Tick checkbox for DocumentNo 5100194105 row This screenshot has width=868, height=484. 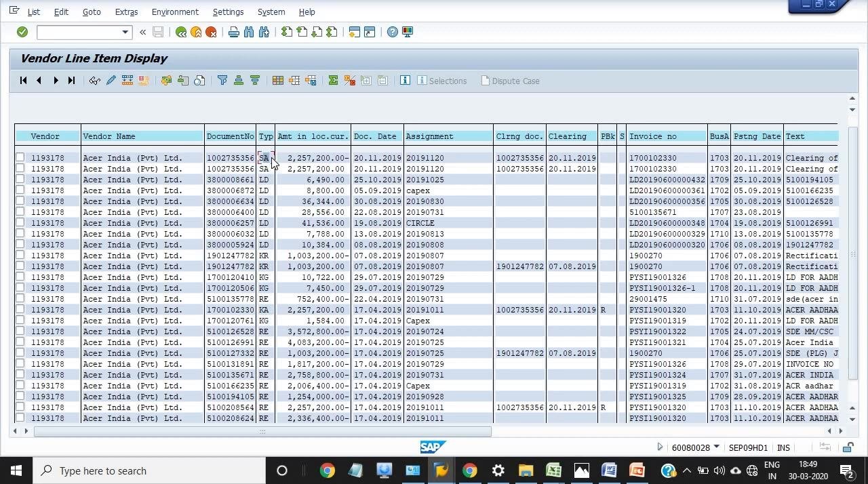coord(20,397)
